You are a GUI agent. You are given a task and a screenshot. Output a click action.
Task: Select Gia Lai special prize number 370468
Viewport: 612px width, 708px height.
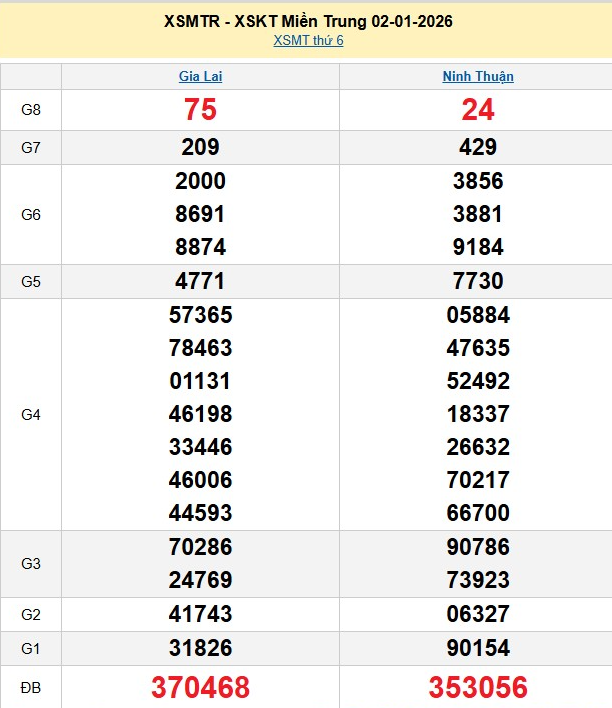[x=200, y=688]
